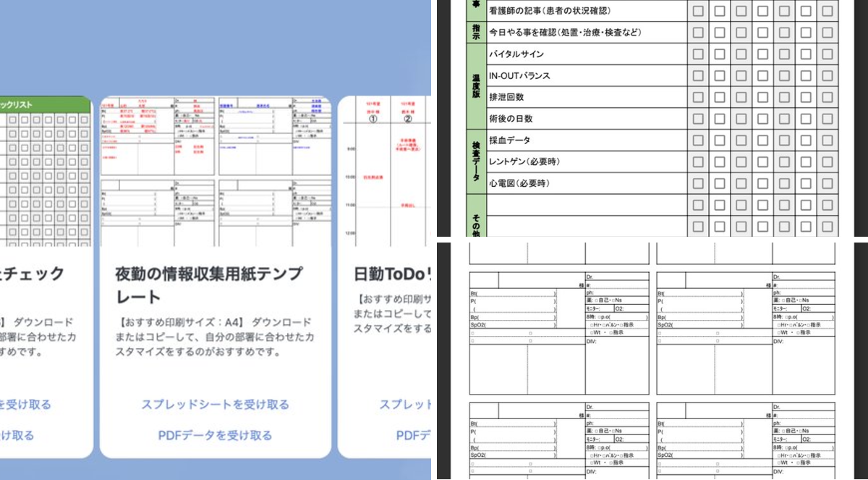Click the 【おすすめ印刷サイズ：A4】 description in 夜勤 card
Screen dimensions: 868x480
215,337
